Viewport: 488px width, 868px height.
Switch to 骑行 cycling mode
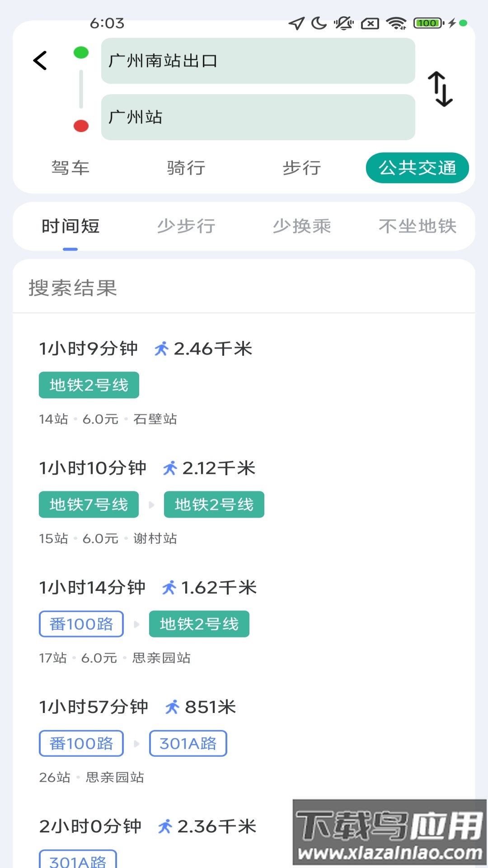click(x=186, y=168)
